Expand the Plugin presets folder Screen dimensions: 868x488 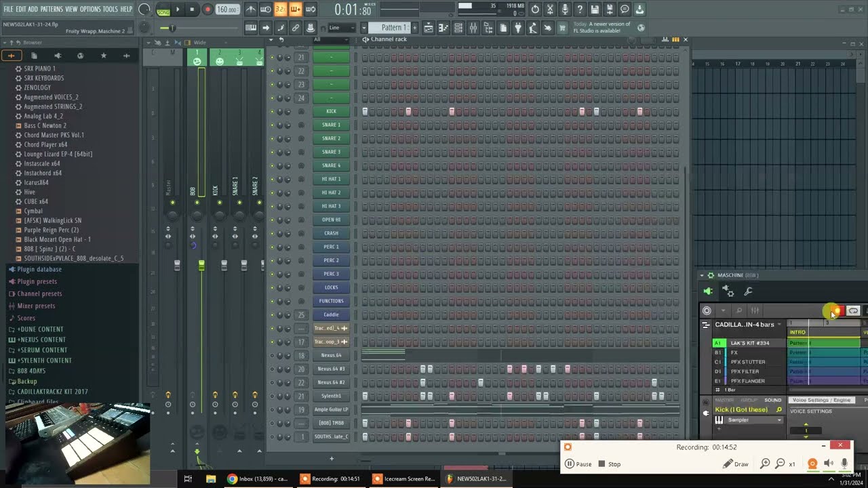tap(37, 281)
